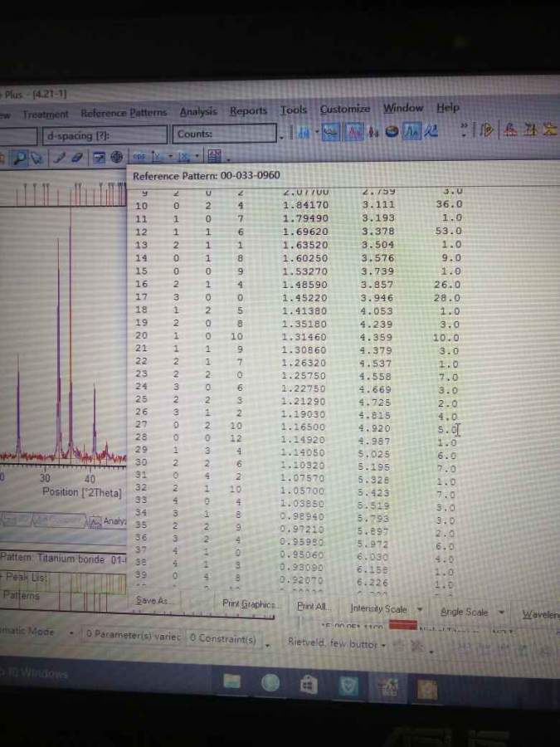Click the grid layout icon in second toolbar
This screenshot has height=747, width=560.
tap(215, 155)
